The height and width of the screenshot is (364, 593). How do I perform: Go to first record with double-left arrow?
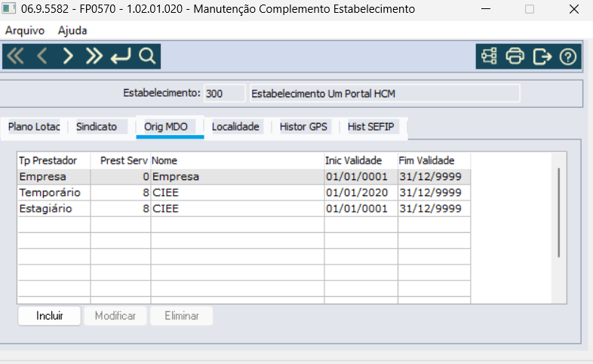(16, 57)
